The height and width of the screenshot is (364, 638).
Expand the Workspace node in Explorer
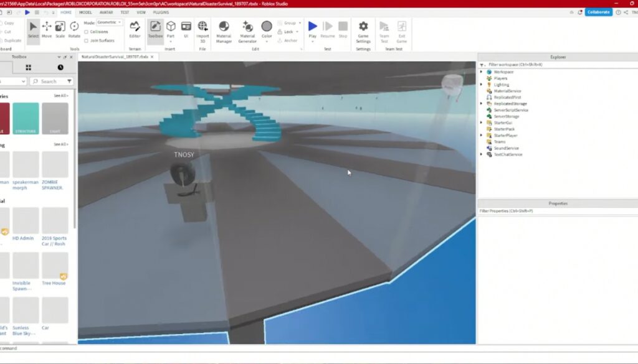[x=482, y=72]
